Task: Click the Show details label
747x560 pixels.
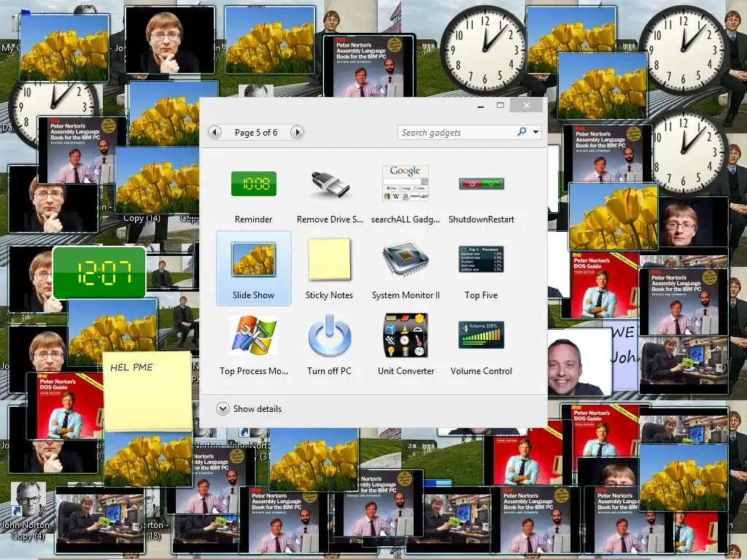Action: tap(258, 409)
